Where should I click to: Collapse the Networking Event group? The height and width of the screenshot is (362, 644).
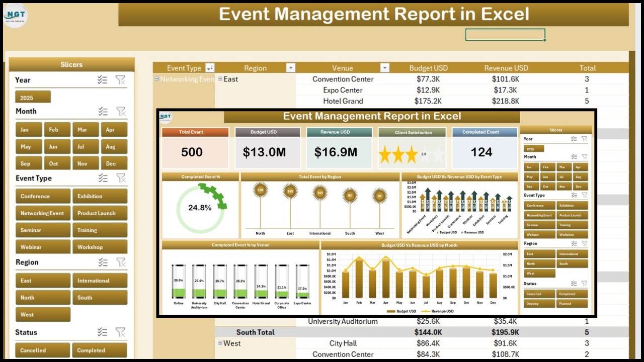[157, 79]
